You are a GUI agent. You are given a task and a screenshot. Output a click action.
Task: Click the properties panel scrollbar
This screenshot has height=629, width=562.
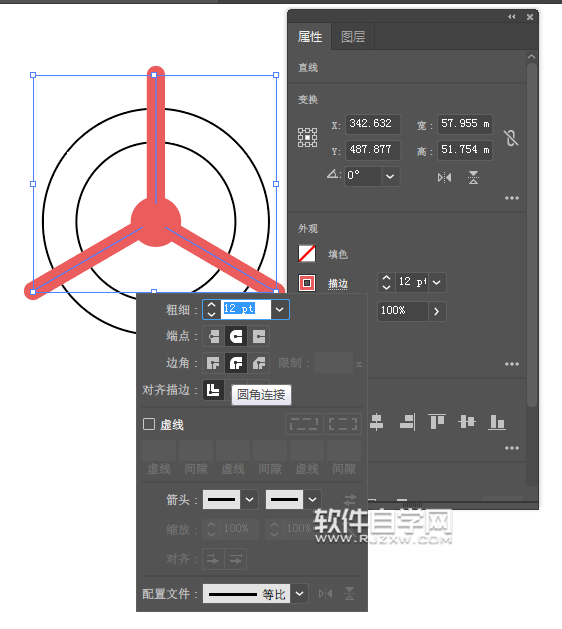(x=532, y=235)
